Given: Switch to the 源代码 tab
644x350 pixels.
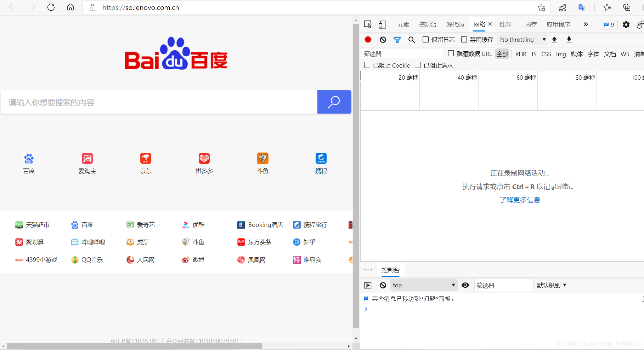Looking at the screenshot, I should click(x=455, y=24).
